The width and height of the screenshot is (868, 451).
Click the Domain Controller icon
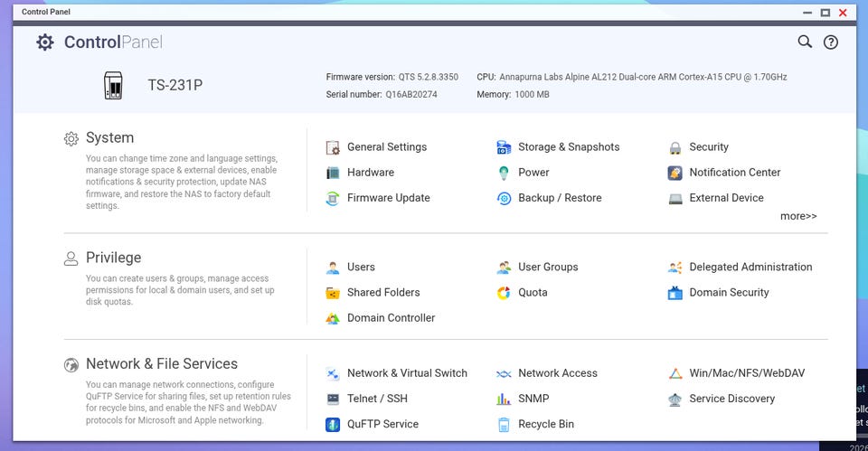(x=333, y=318)
